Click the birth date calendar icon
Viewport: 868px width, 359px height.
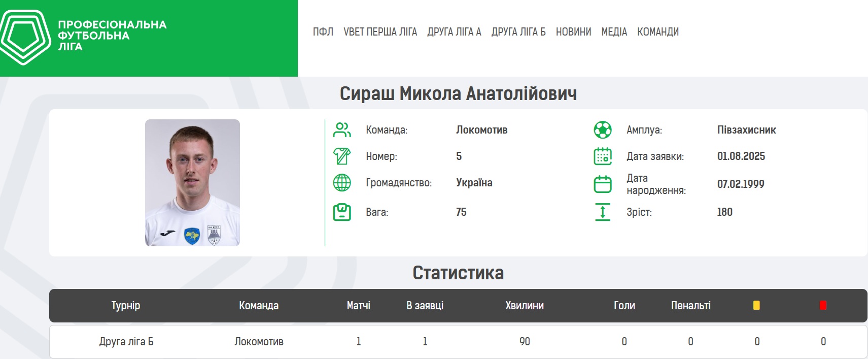(x=602, y=184)
